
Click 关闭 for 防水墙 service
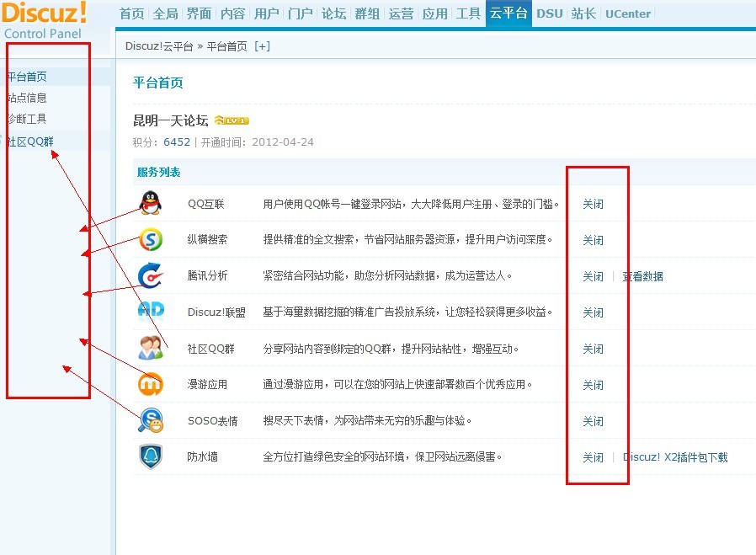click(593, 457)
